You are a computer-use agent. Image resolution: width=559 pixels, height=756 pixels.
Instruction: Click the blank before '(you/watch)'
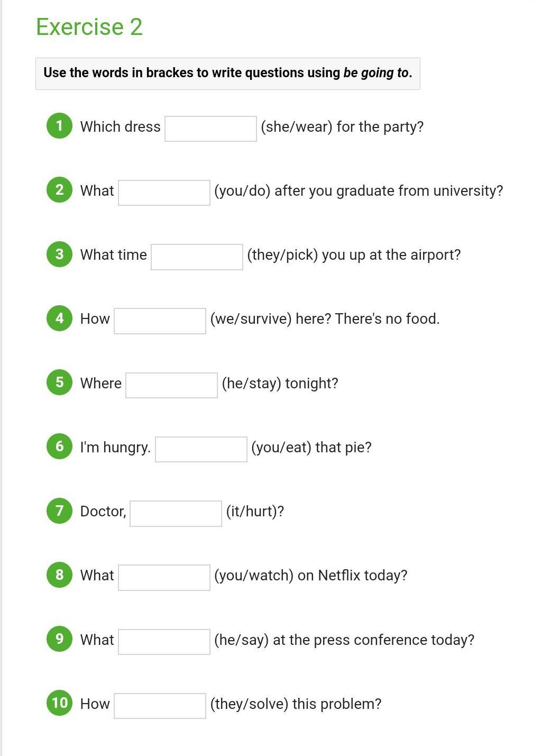[164, 577]
